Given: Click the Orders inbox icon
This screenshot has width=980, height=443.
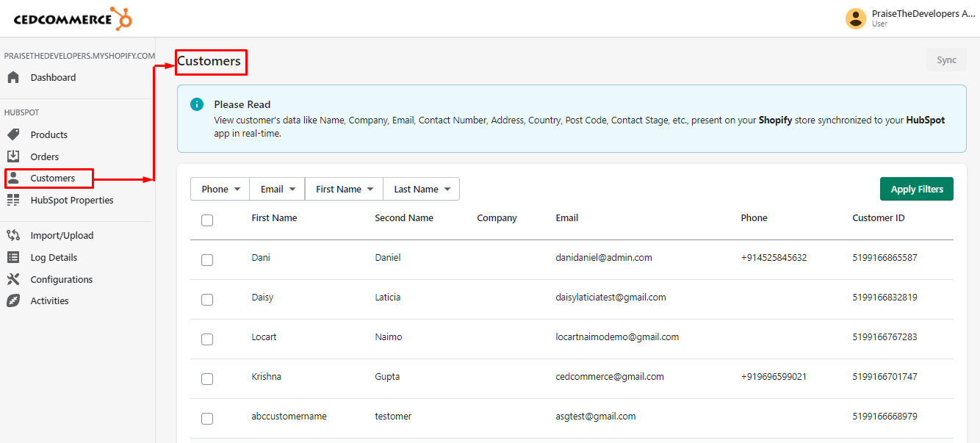Looking at the screenshot, I should 13,156.
